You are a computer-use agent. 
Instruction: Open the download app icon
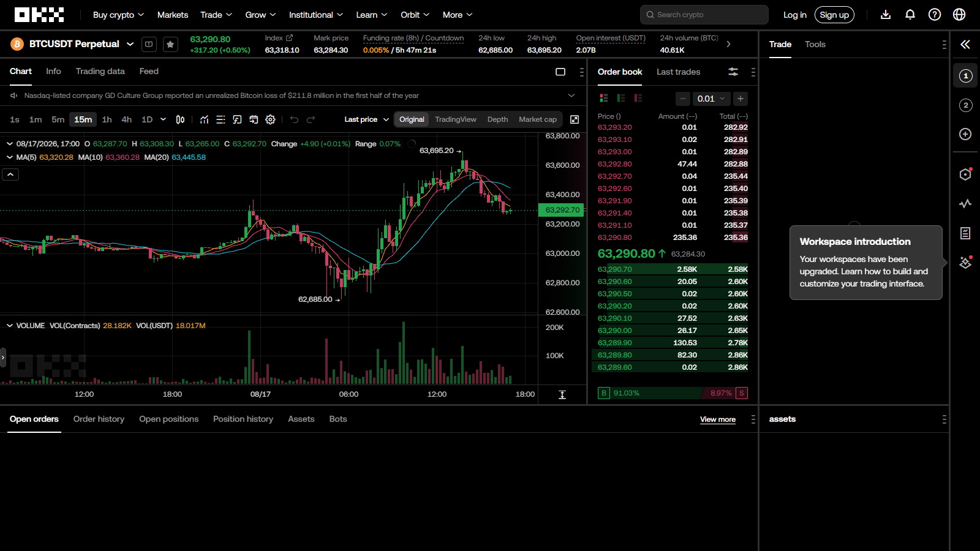pos(886,15)
